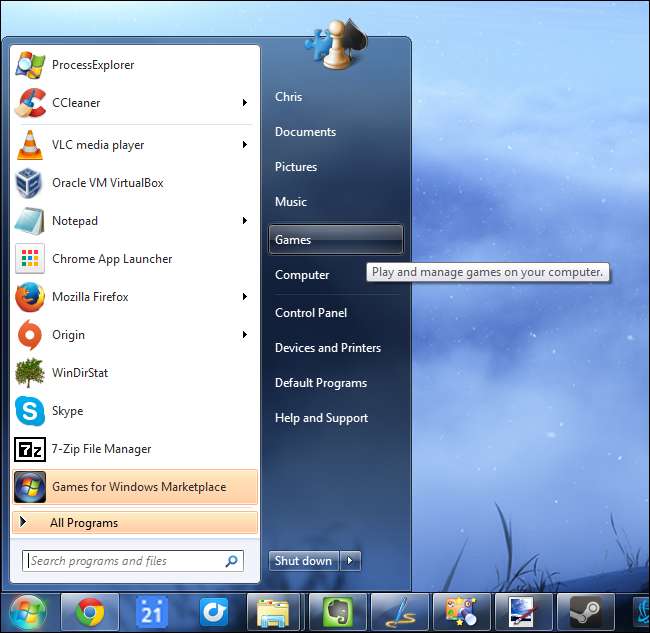Launch the Chrome App Launcher

pyautogui.click(x=112, y=259)
